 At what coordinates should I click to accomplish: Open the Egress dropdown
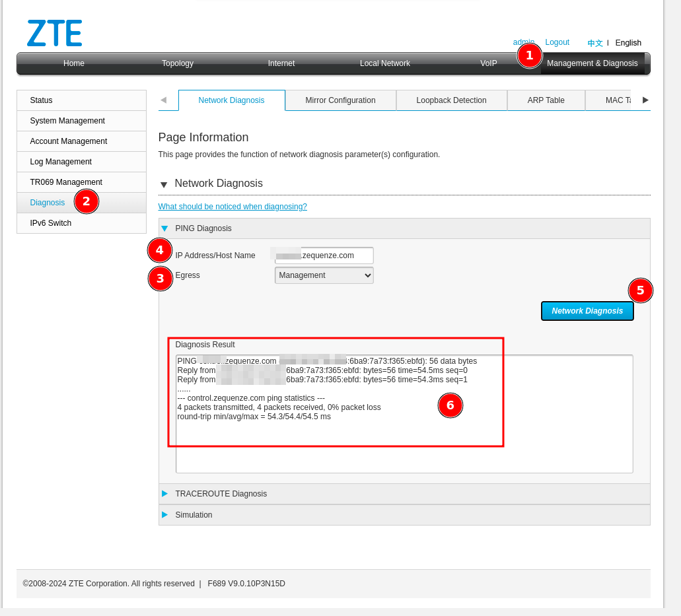pyautogui.click(x=324, y=275)
